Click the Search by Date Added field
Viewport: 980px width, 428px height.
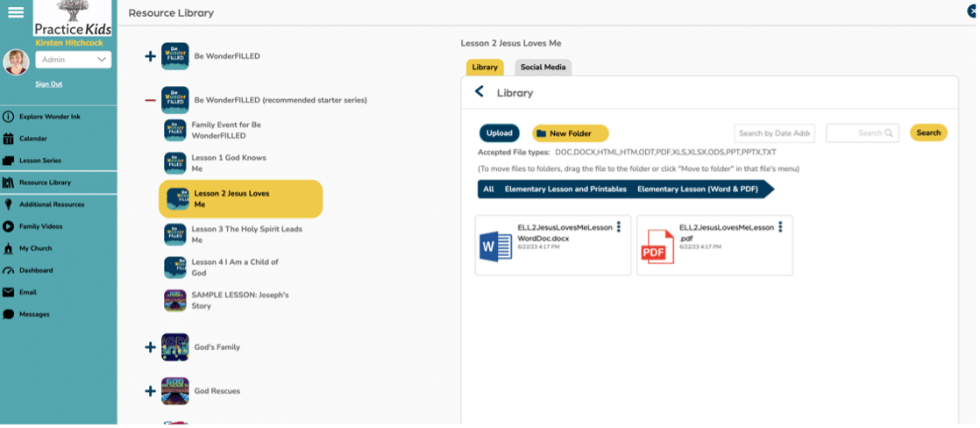pyautogui.click(x=774, y=133)
